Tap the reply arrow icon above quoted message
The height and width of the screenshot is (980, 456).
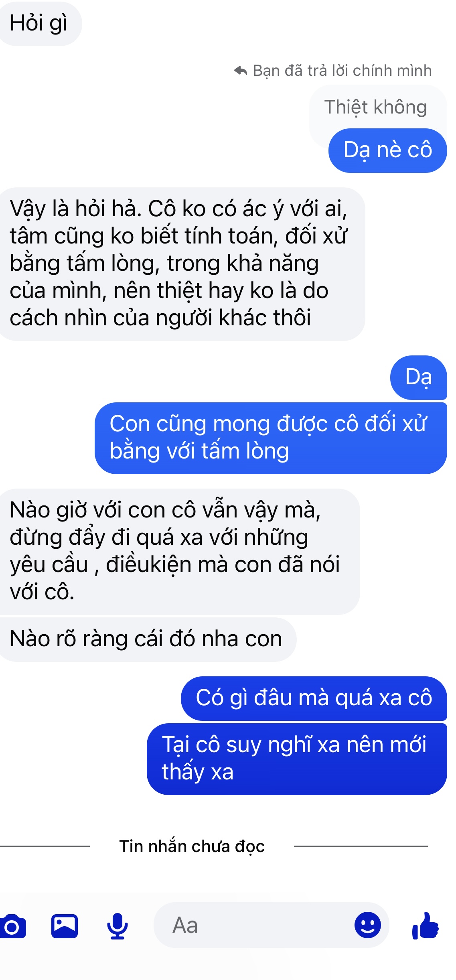click(241, 71)
